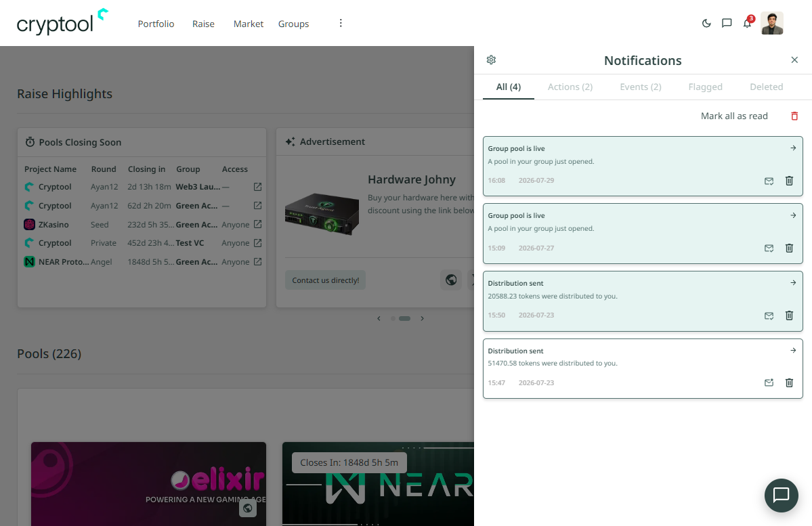Viewport: 812px width, 526px height.
Task: Open arrow on 20588.23 tokens distribution notification
Action: 793,283
